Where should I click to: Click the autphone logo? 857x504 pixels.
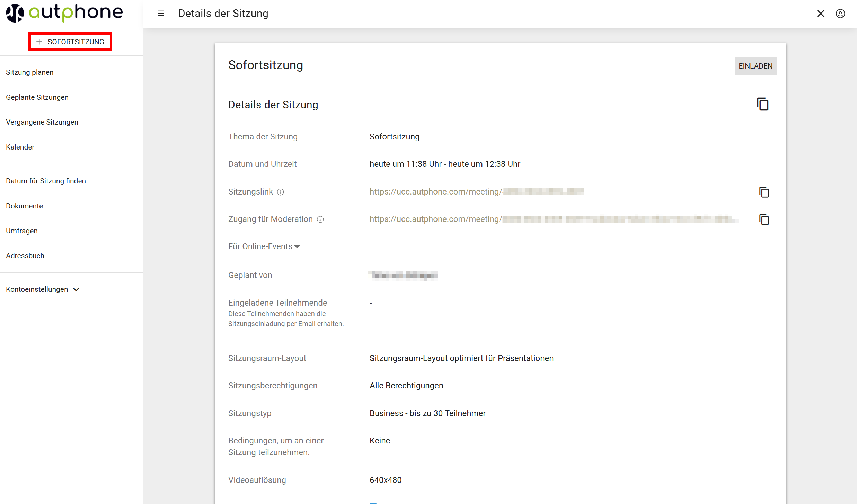click(64, 13)
